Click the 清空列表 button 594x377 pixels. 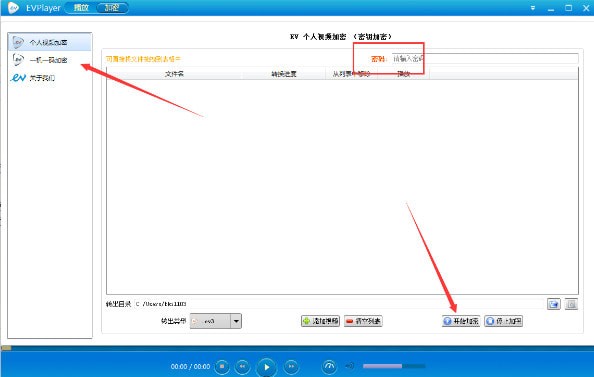(363, 321)
